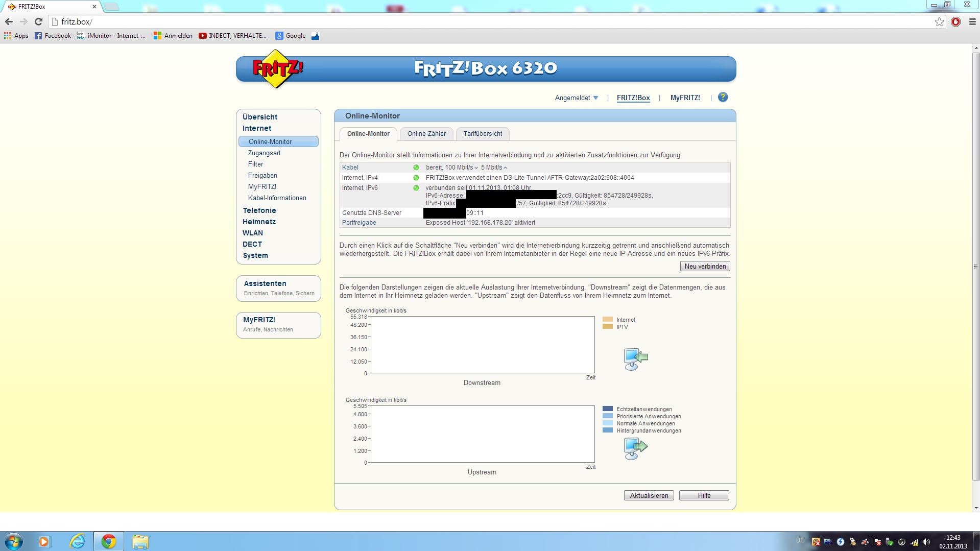980x551 pixels.
Task: Click the Kabel link in the status table
Action: pyautogui.click(x=350, y=167)
